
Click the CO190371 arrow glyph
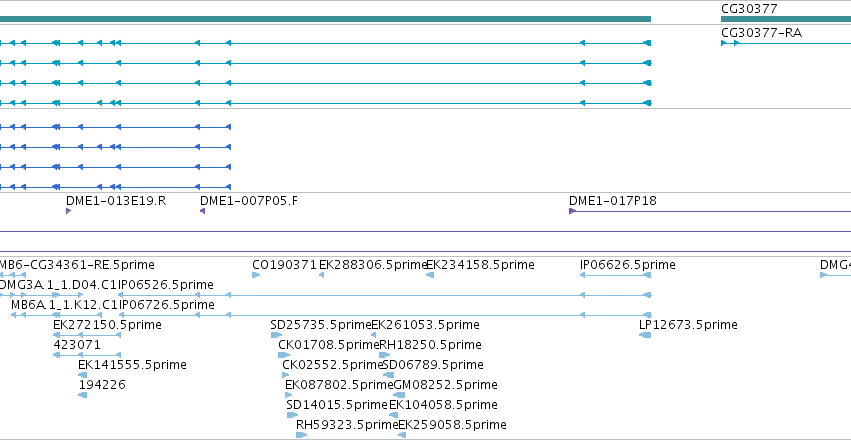tap(256, 275)
